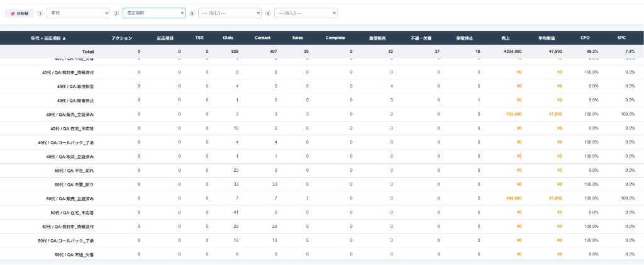Select row 50代 / QA:不要_断り

pyautogui.click(x=322, y=184)
